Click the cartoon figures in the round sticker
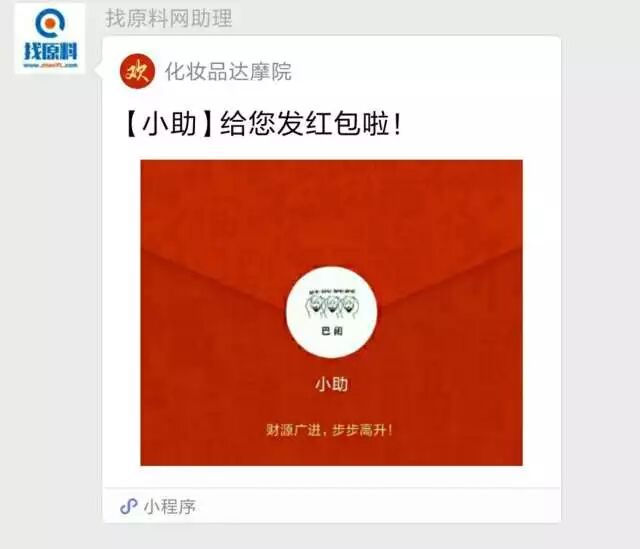The height and width of the screenshot is (549, 640). 331,304
